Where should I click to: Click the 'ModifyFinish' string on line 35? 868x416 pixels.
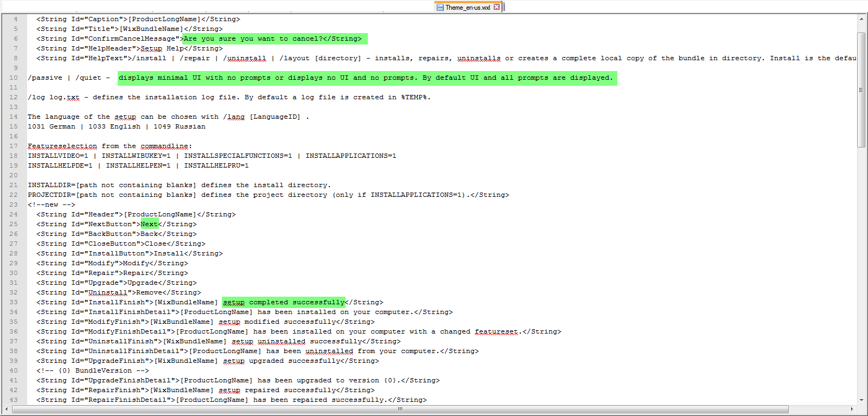click(x=206, y=322)
